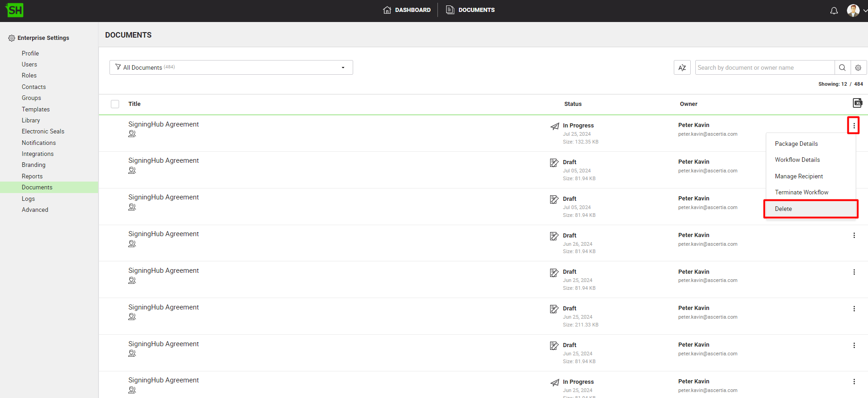Open the dropdown arrow beside the profile avatar
Viewport: 868px width, 398px height.
tap(865, 11)
